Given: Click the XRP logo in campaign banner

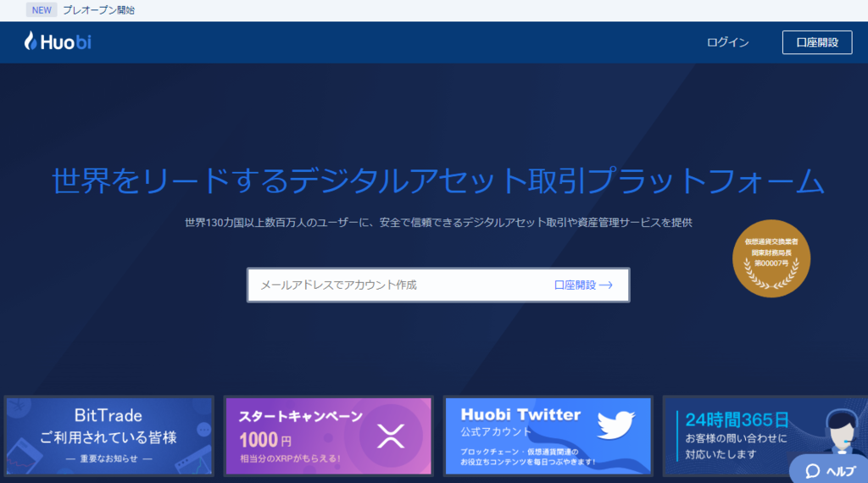Looking at the screenshot, I should tap(391, 436).
